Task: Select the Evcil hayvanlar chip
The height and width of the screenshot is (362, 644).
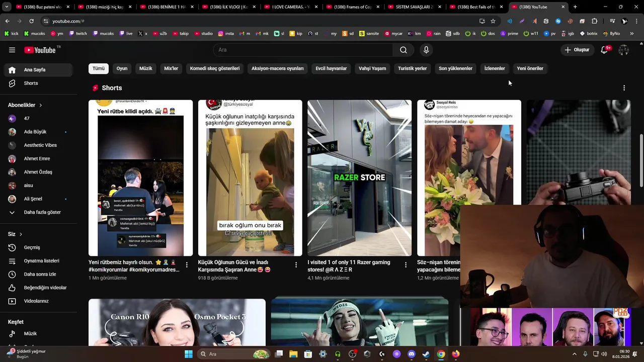Action: click(331, 68)
